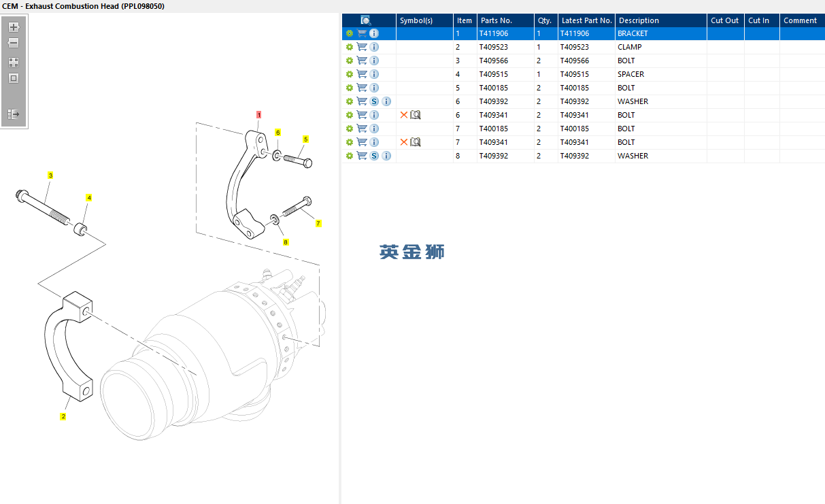Click the S icon for item 8 washer
Viewport: 825px width, 504px height.
coord(374,156)
